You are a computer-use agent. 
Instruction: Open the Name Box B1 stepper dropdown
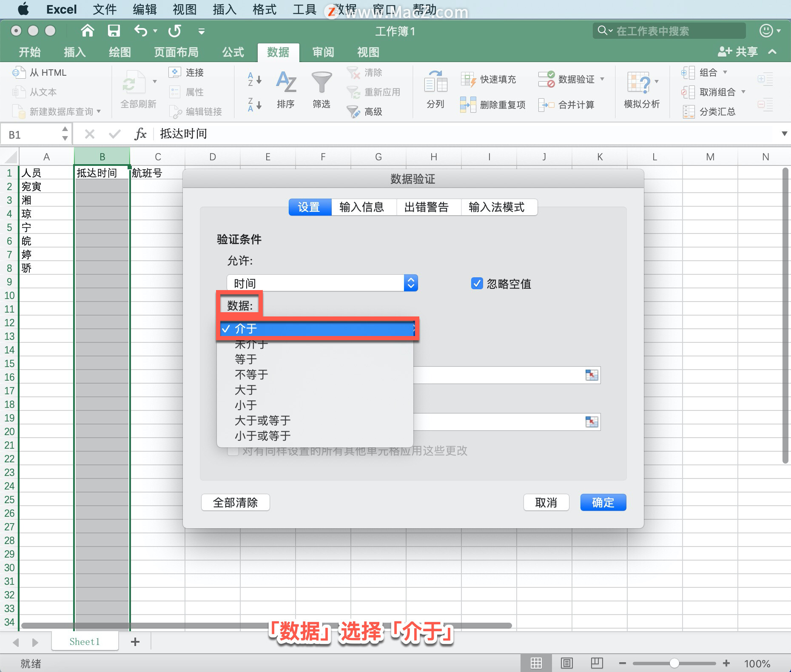[x=65, y=134]
